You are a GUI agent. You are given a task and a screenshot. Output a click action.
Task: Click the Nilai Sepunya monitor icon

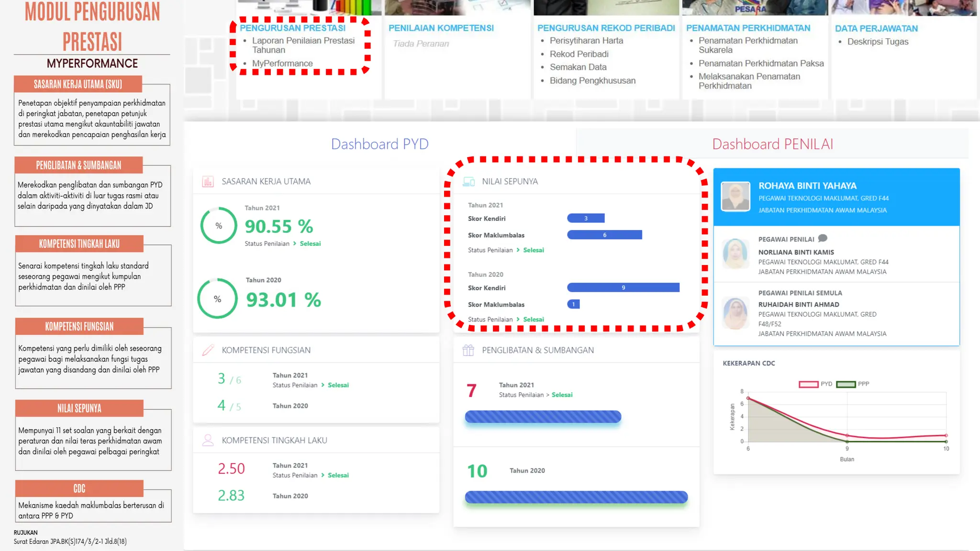click(x=468, y=182)
